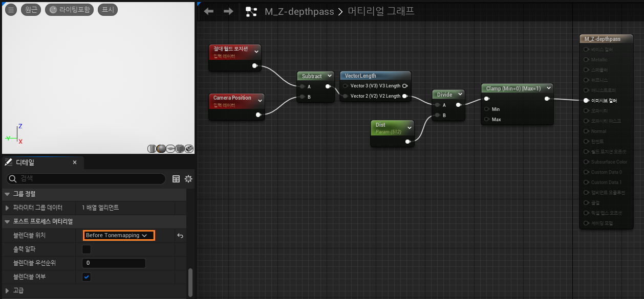Enable the 출력 알파 checkbox

[x=87, y=249]
